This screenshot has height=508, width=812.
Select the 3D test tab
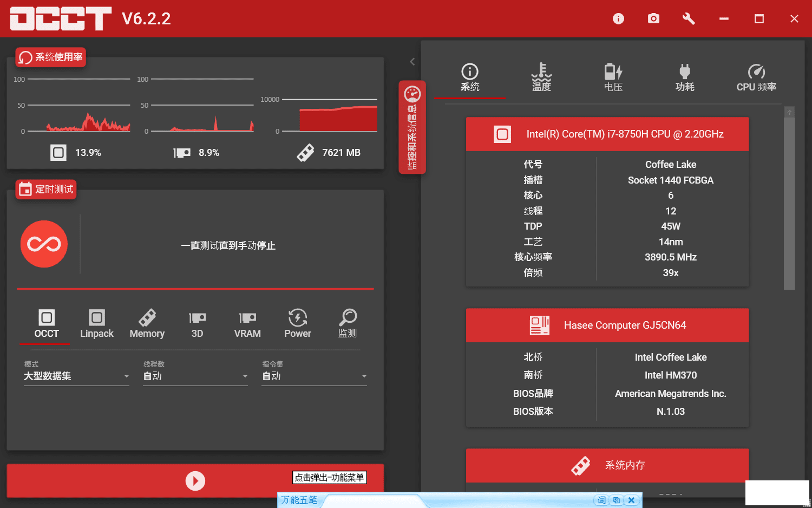[x=197, y=324]
